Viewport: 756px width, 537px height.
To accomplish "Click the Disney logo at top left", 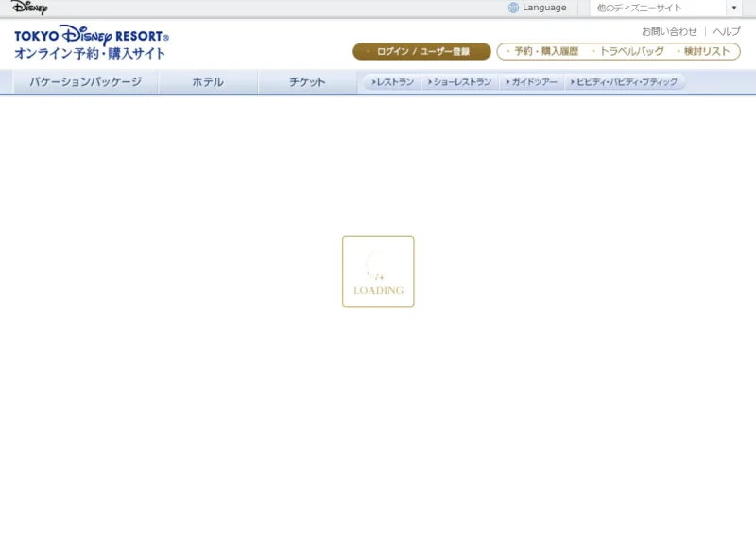I will tap(29, 8).
